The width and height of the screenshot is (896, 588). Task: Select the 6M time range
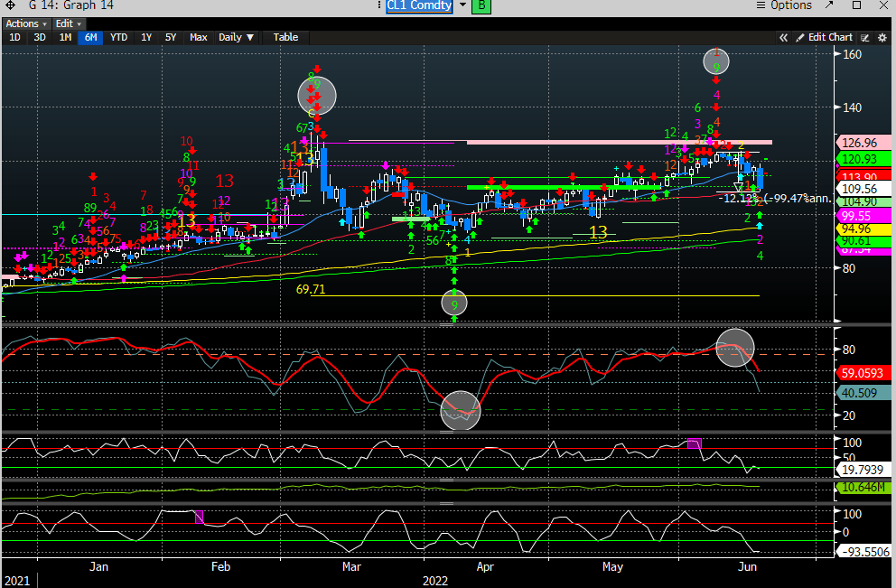point(91,37)
